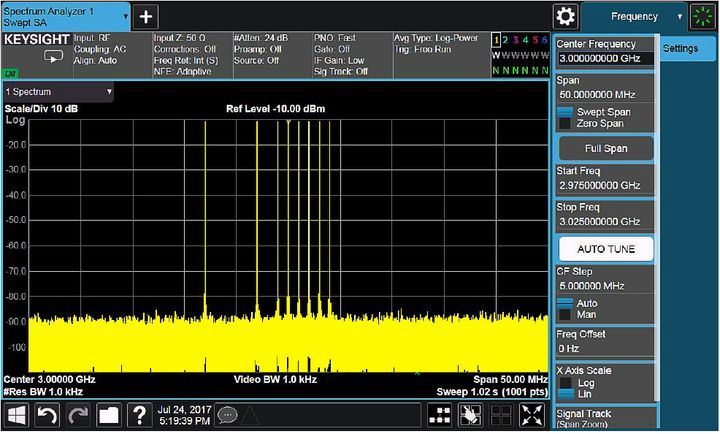This screenshot has height=434, width=720.
Task: Click the undo arrow icon
Action: tap(47, 415)
